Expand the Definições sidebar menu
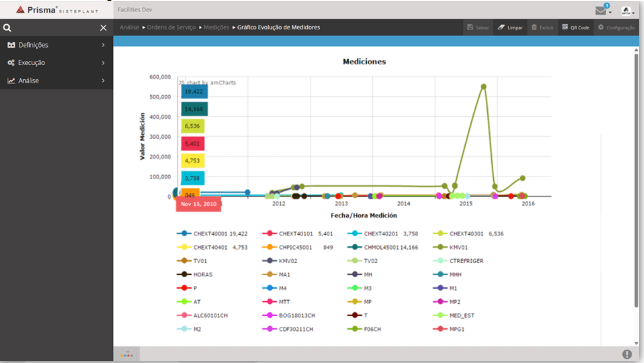Screen dimensions: 644x363 coord(56,45)
